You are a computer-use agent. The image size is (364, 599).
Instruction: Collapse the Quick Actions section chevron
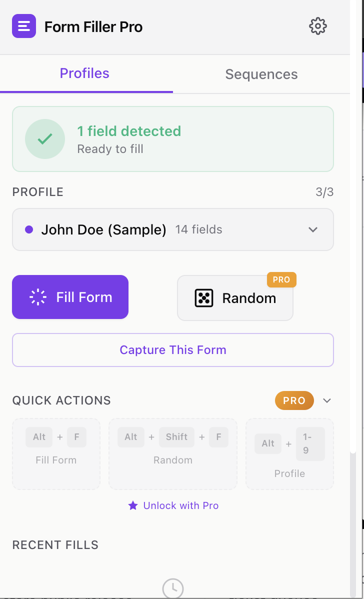pyautogui.click(x=326, y=400)
